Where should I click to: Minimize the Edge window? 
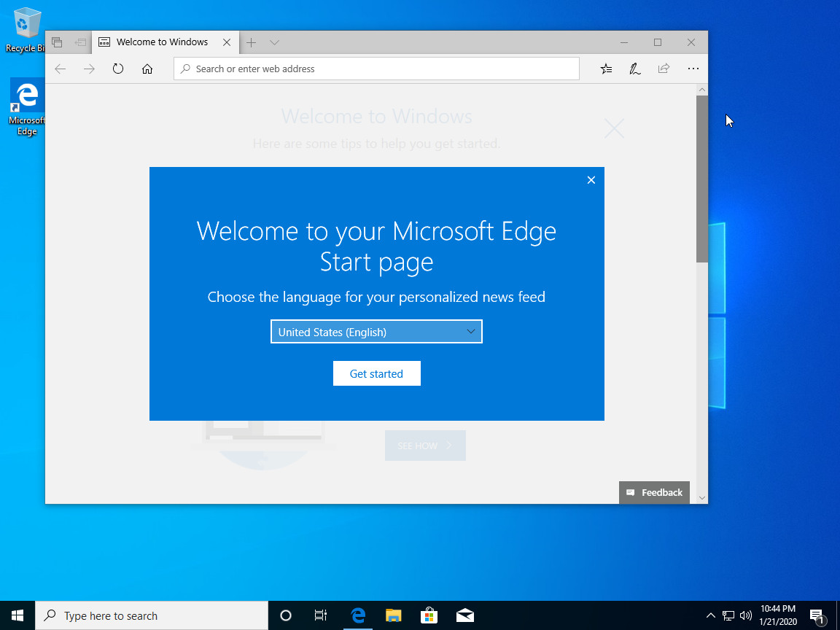point(624,42)
